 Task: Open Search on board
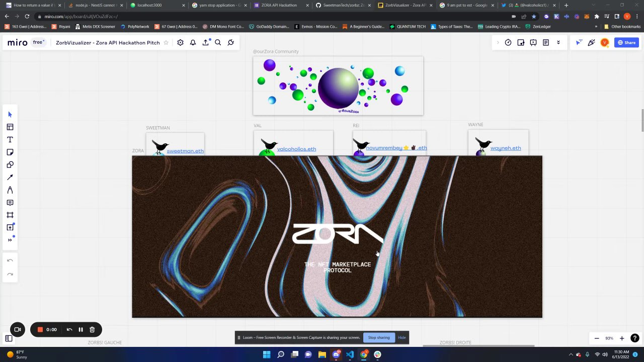tap(218, 43)
